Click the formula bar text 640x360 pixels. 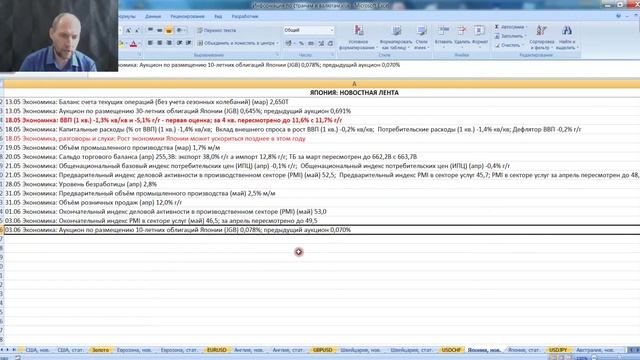click(259, 65)
